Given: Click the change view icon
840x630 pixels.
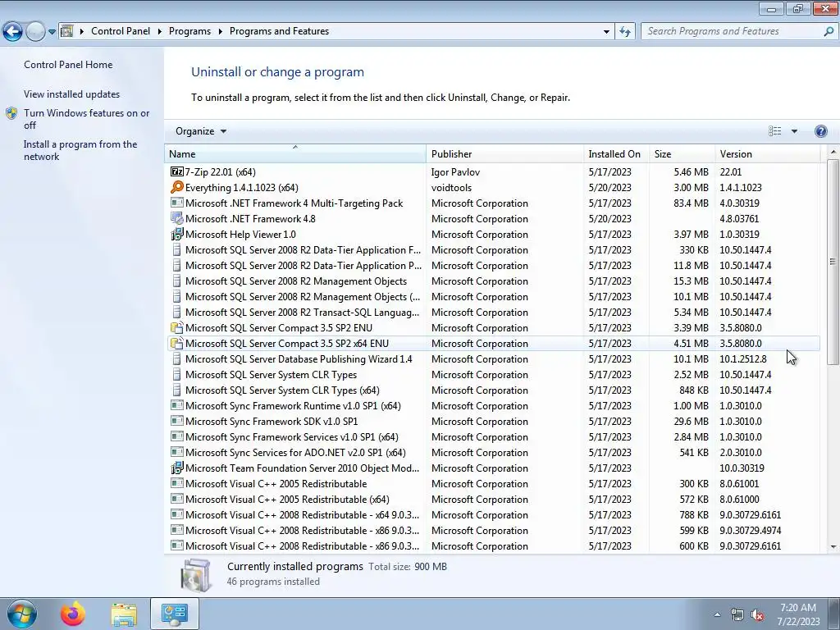Looking at the screenshot, I should pyautogui.click(x=774, y=131).
